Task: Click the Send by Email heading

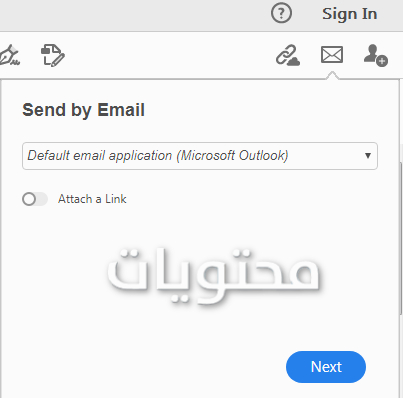Action: pos(83,110)
